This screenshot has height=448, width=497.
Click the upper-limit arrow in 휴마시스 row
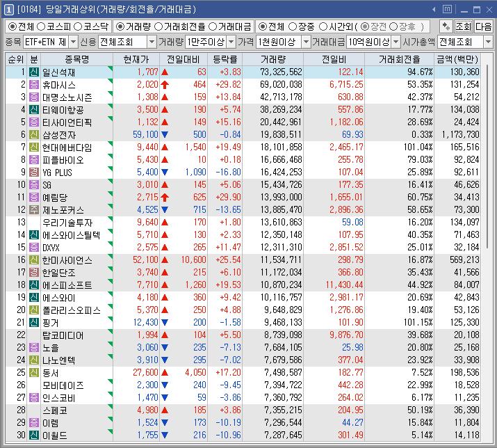[165, 85]
